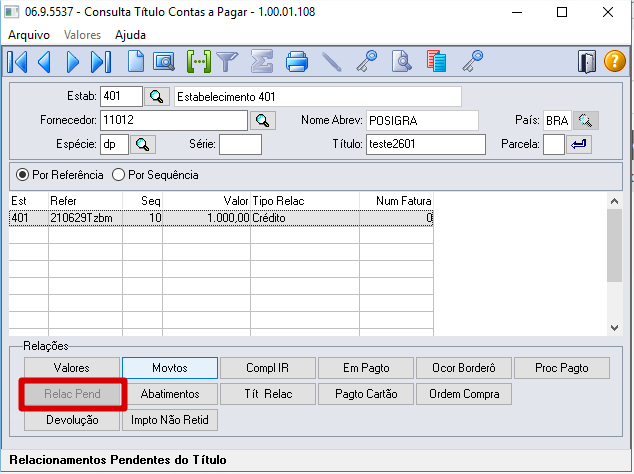The height and width of the screenshot is (474, 634).
Task: Click the search window toolbar icon
Action: click(164, 62)
